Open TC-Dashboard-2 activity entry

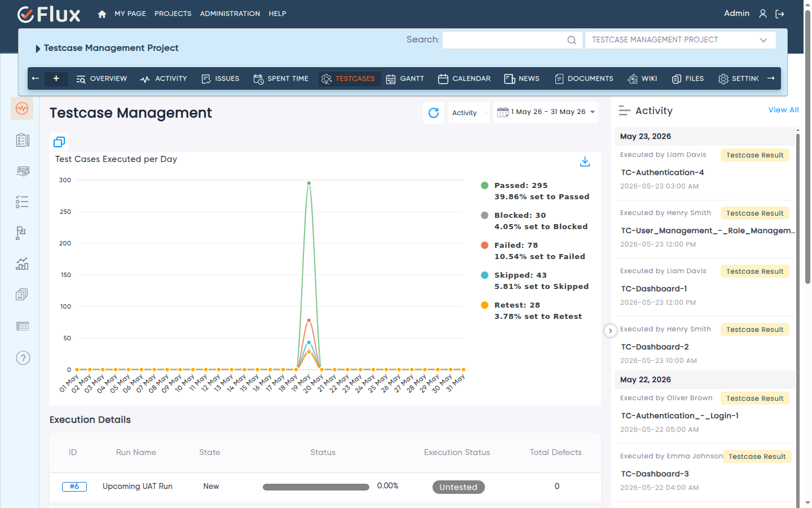pos(655,347)
